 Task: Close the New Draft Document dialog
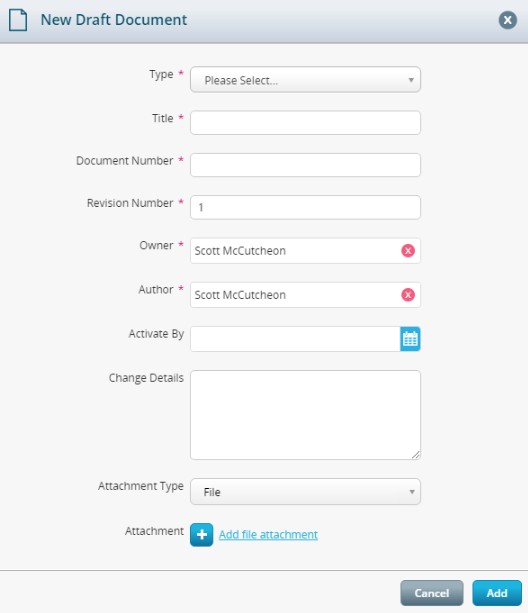pos(507,20)
